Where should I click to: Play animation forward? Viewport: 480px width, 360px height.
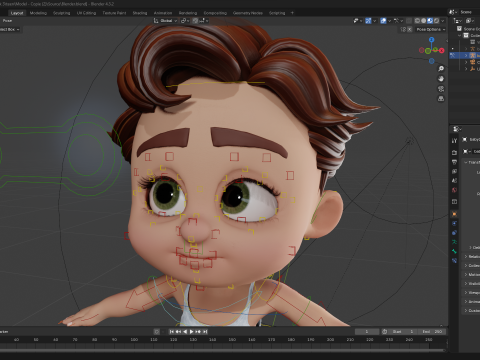[192, 332]
